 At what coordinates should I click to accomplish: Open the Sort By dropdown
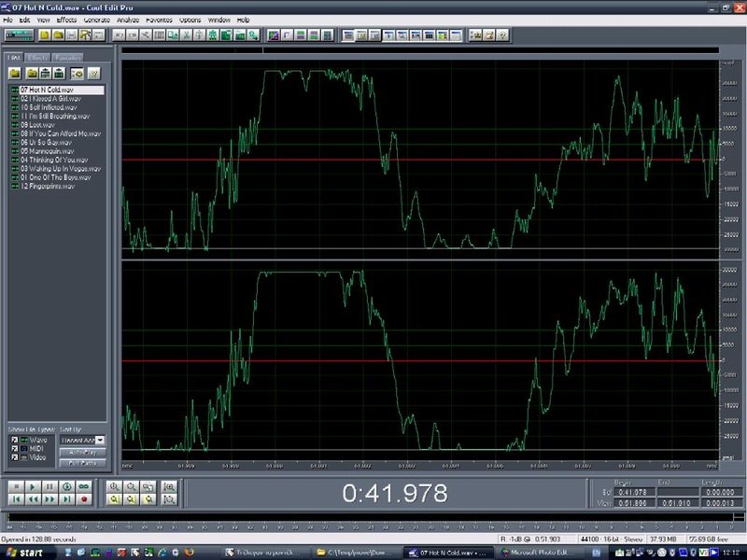(x=100, y=440)
